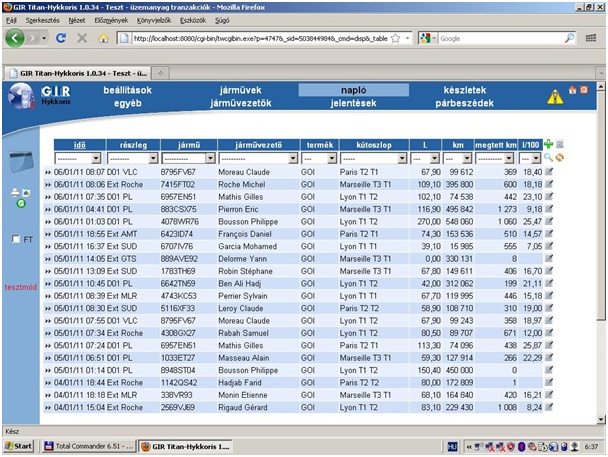Open the Szerkesztés menu
The height and width of the screenshot is (457, 608).
click(x=43, y=21)
